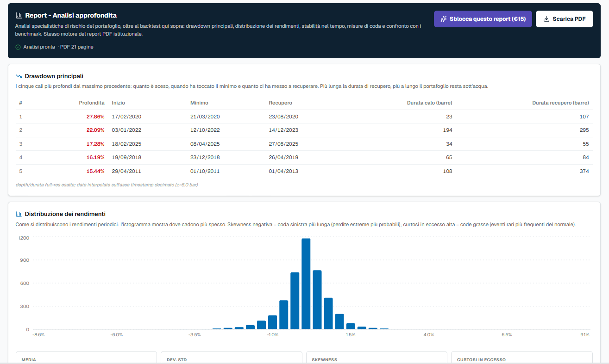Select the 27.86% drawdown depth value
Screen dimensions: 609x364
[x=95, y=117]
